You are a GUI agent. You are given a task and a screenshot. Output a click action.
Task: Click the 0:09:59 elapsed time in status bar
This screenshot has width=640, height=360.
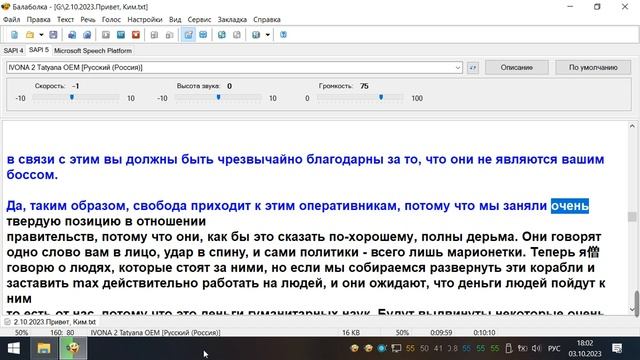[x=441, y=333]
